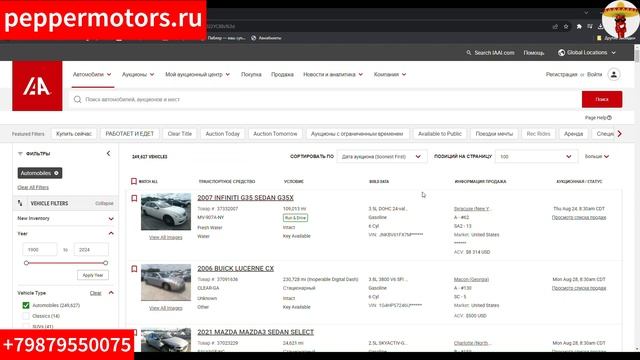
Task: Click the Watch All bookmark icon
Action: (x=133, y=181)
